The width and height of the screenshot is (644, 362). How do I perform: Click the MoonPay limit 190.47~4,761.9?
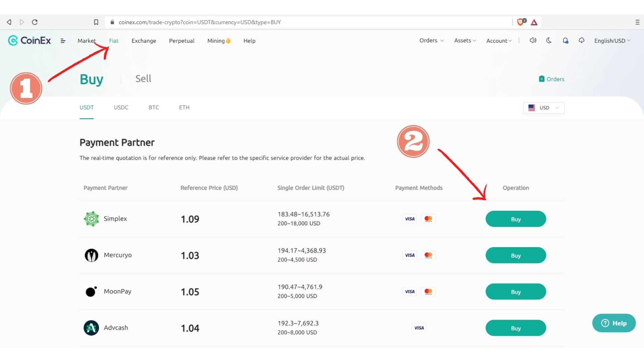[x=300, y=287]
